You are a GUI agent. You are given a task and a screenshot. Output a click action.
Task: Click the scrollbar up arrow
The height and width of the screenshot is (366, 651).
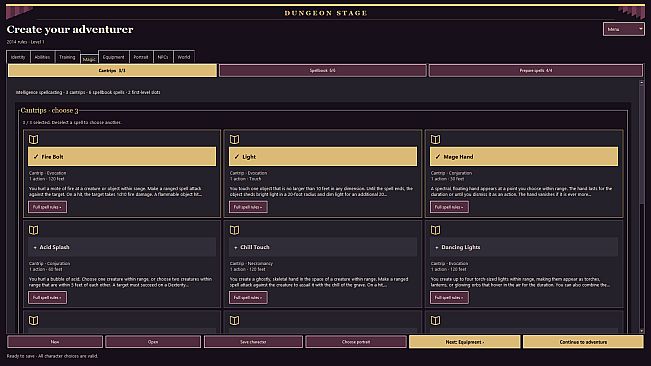pyautogui.click(x=641, y=83)
